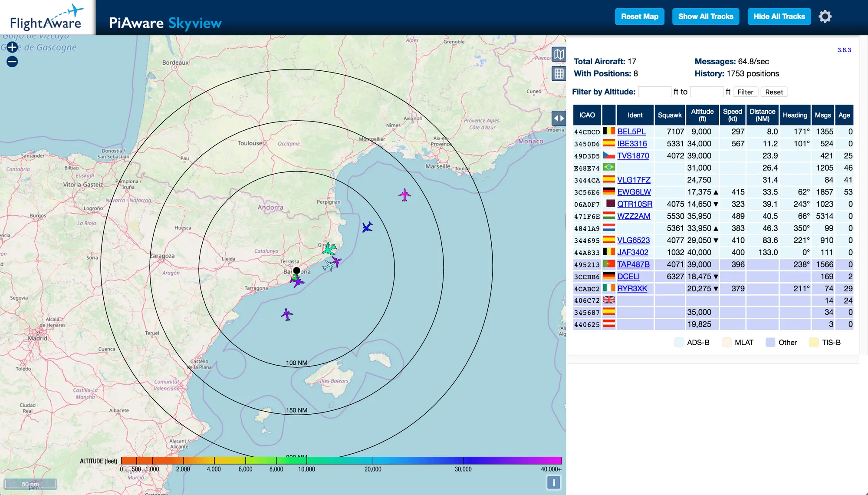Click the MLAT legend color swatch
868x495 pixels.
727,343
